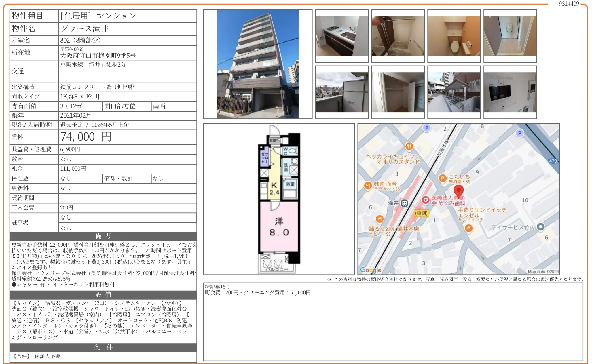The height and width of the screenshot is (364, 592).
Task: Open the intercom panel photo thumbnail
Action: coord(510,92)
